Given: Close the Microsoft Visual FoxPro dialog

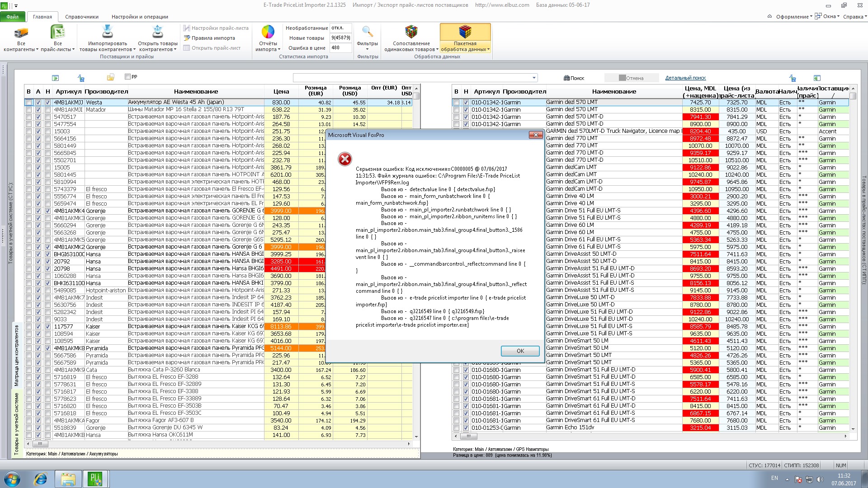Looking at the screenshot, I should tap(536, 135).
